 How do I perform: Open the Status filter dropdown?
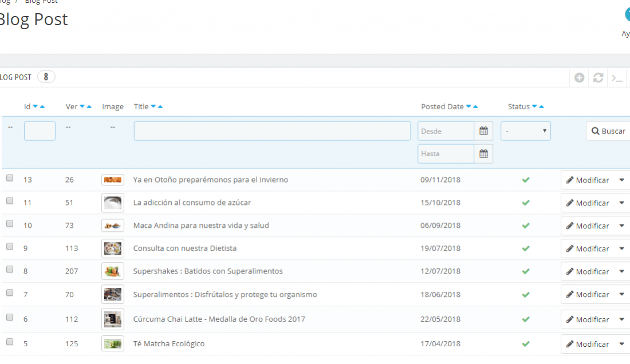click(x=526, y=131)
